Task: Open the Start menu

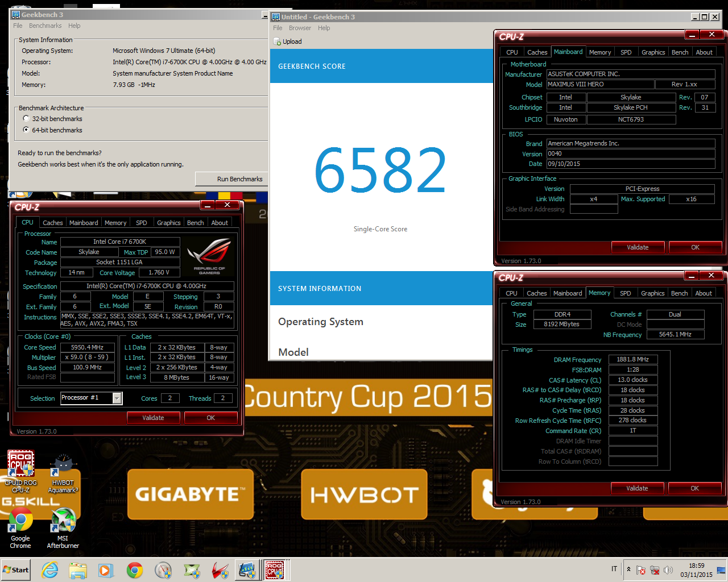Action: 16,570
